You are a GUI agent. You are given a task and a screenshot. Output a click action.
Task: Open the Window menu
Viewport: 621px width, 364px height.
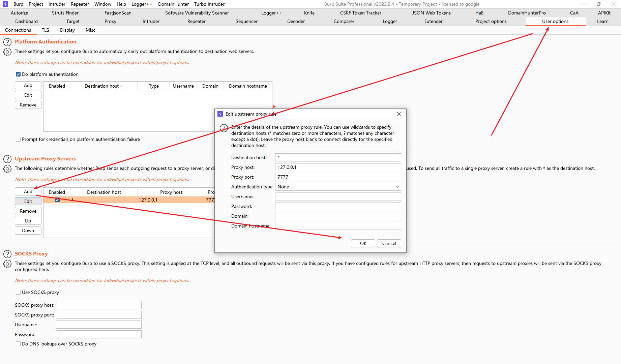click(103, 4)
